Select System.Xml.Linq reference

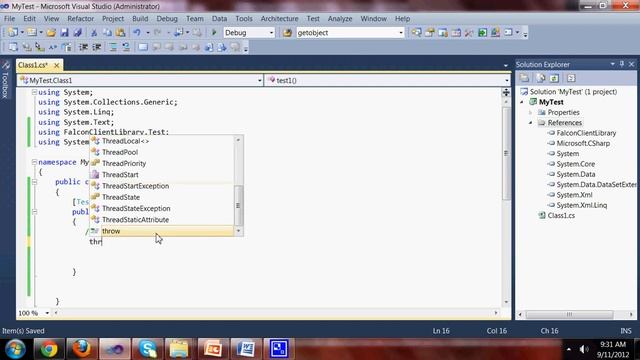point(582,205)
